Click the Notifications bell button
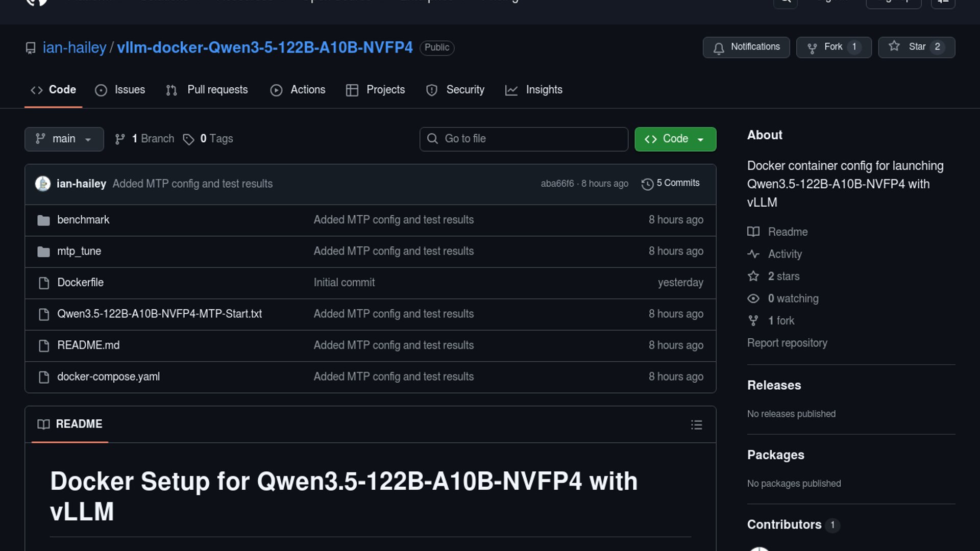Viewport: 980px width, 551px height. [x=746, y=47]
